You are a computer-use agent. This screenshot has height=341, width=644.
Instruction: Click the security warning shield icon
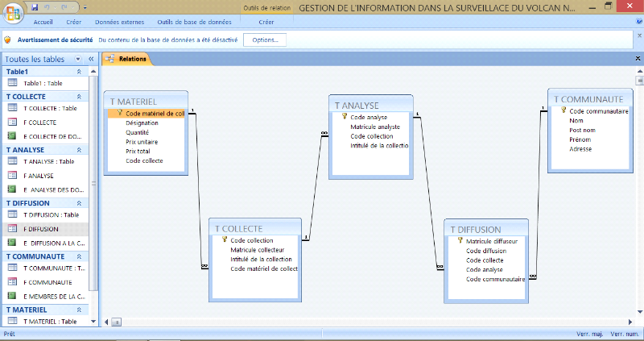point(8,39)
